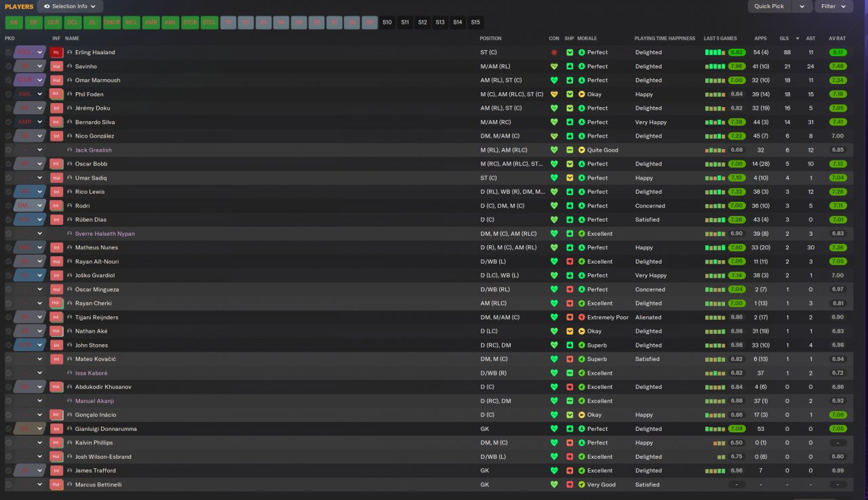The image size is (868, 500).
Task: Toggle the selection tick for Jérémy Doku
Action: (x=8, y=108)
